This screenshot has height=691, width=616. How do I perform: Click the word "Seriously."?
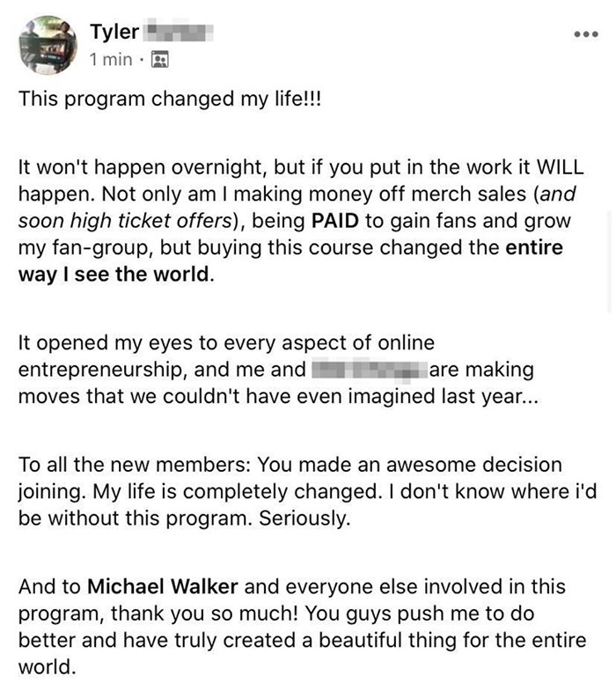click(x=304, y=518)
